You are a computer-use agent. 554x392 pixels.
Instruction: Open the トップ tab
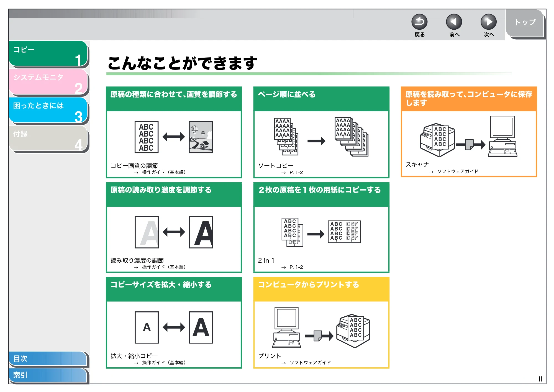525,23
